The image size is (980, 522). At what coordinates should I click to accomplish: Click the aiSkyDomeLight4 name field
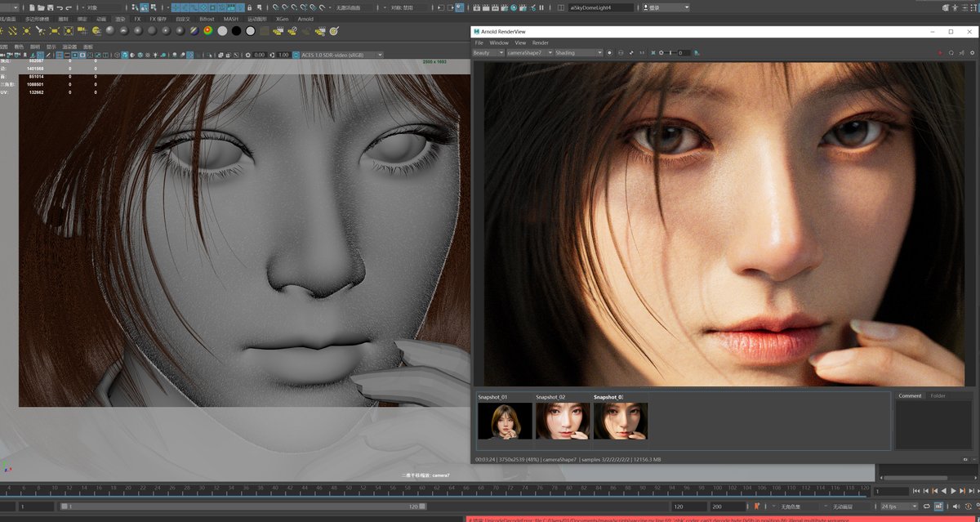601,7
